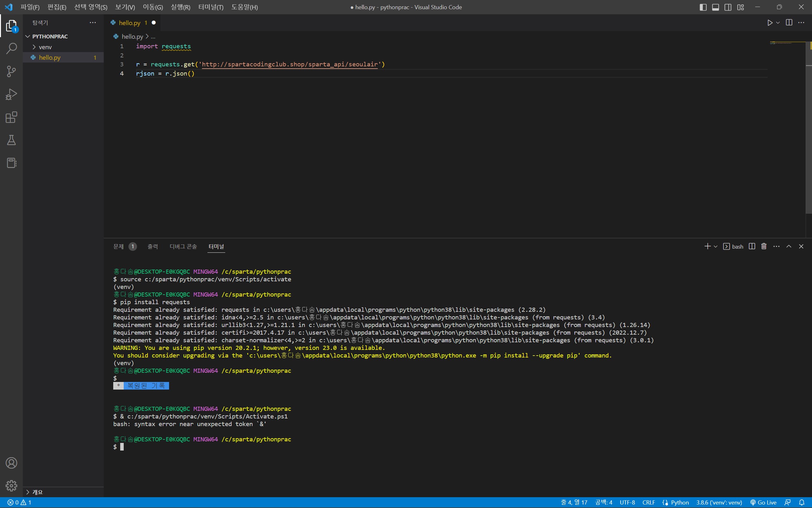
Task: Maximize the terminal panel size
Action: pos(789,246)
